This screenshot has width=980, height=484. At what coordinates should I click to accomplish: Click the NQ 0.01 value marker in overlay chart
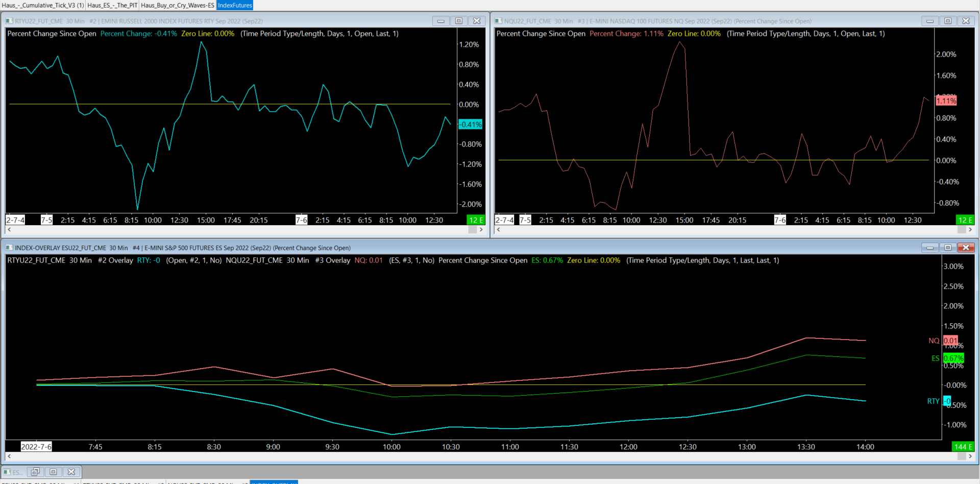[950, 341]
